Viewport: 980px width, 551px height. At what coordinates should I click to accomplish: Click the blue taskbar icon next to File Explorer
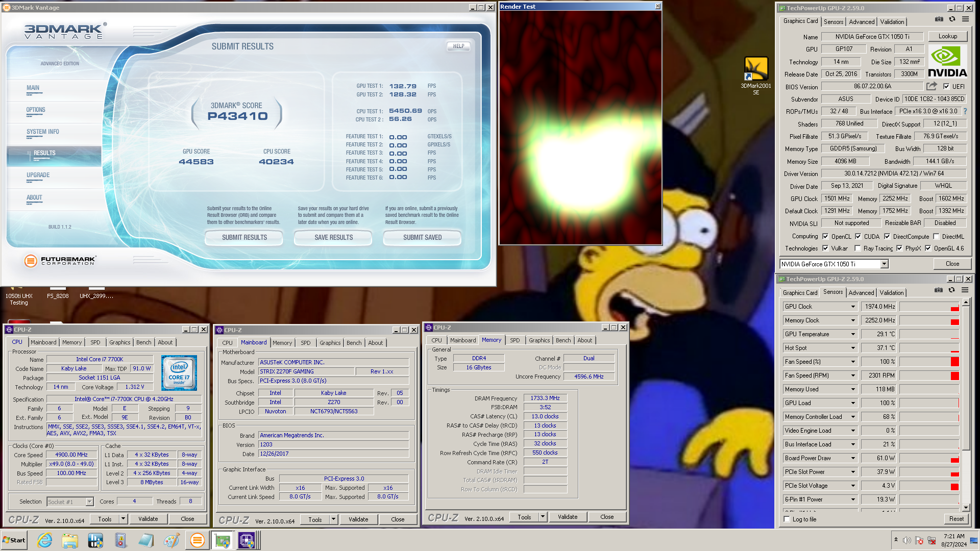[95, 540]
